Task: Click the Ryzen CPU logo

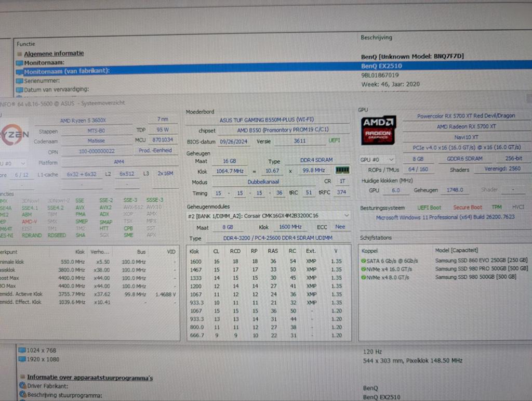Action: pos(14,135)
